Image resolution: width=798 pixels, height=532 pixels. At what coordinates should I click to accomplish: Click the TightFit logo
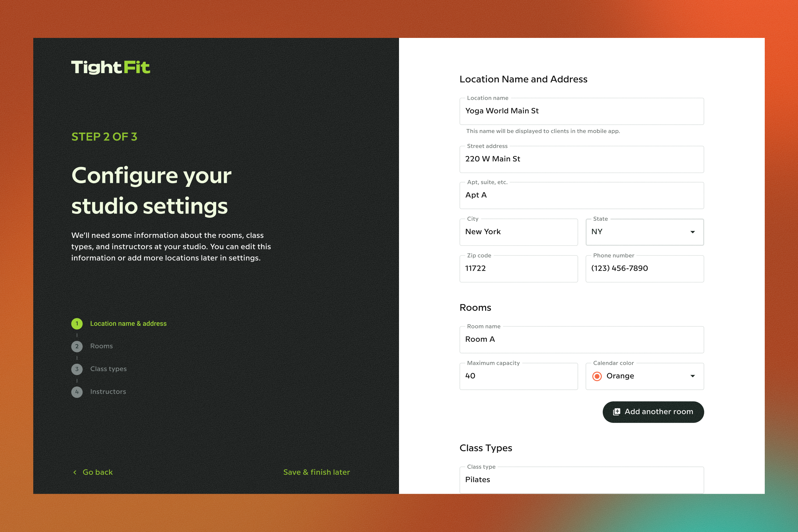tap(110, 67)
